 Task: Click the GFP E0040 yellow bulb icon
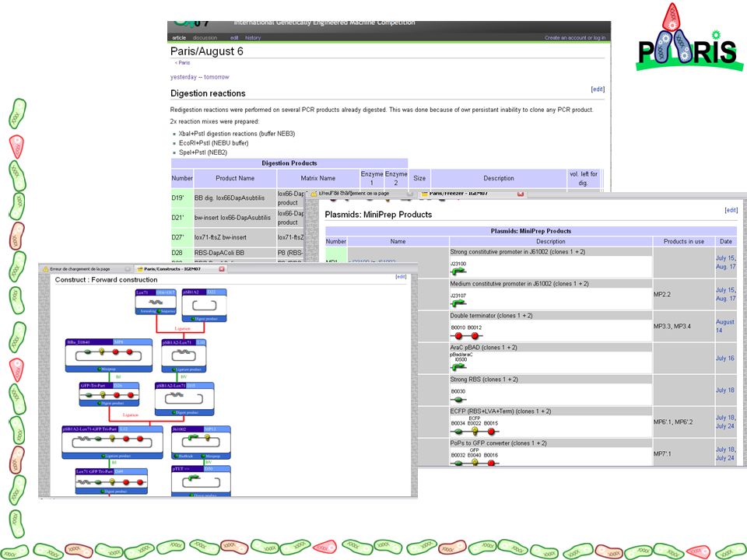coord(475,462)
